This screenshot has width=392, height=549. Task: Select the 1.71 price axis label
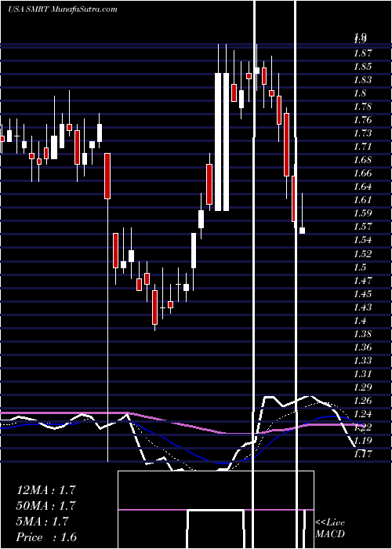tap(365, 147)
